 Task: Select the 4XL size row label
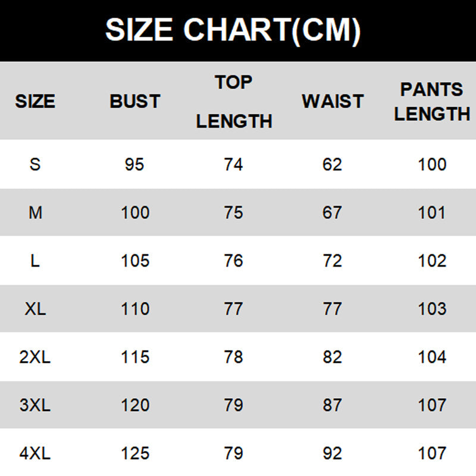(35, 453)
